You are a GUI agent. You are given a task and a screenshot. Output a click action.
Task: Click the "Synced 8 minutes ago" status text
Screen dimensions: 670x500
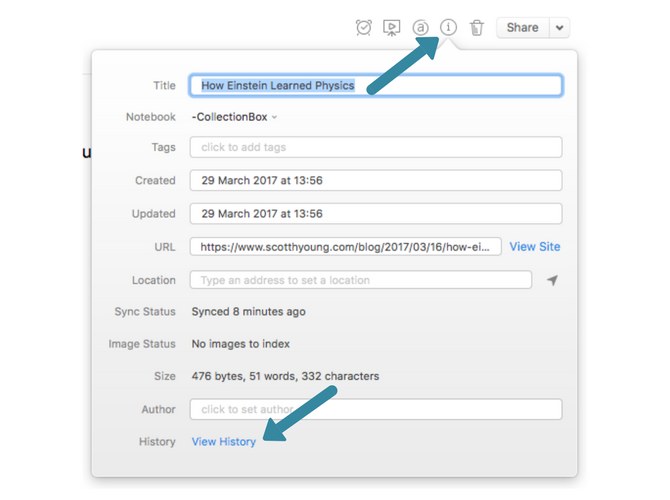[x=249, y=312]
